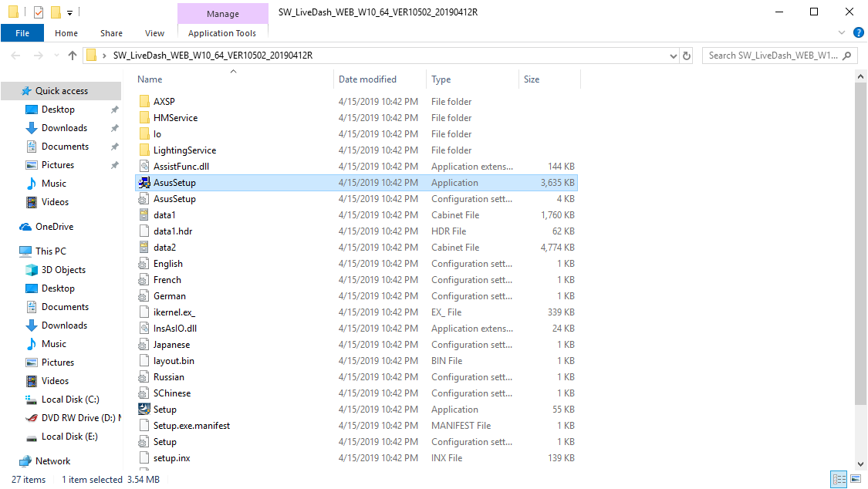Open the Recent locations dropdown arrow

point(56,56)
